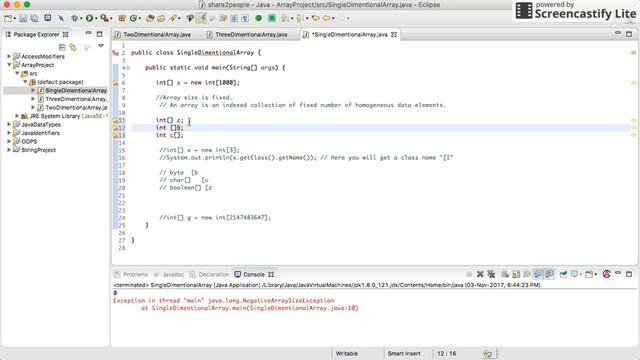Click warning marker on line 6
Screen dimensions: 640x360
116,83
